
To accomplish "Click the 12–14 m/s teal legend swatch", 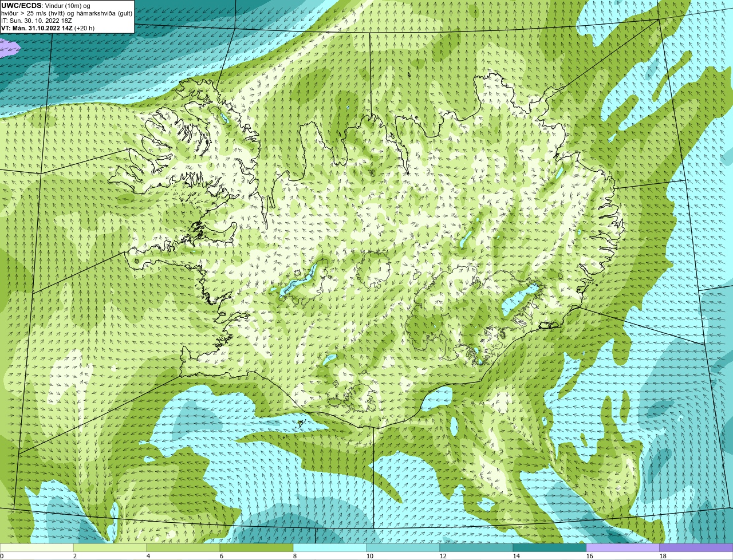I will 476,548.
